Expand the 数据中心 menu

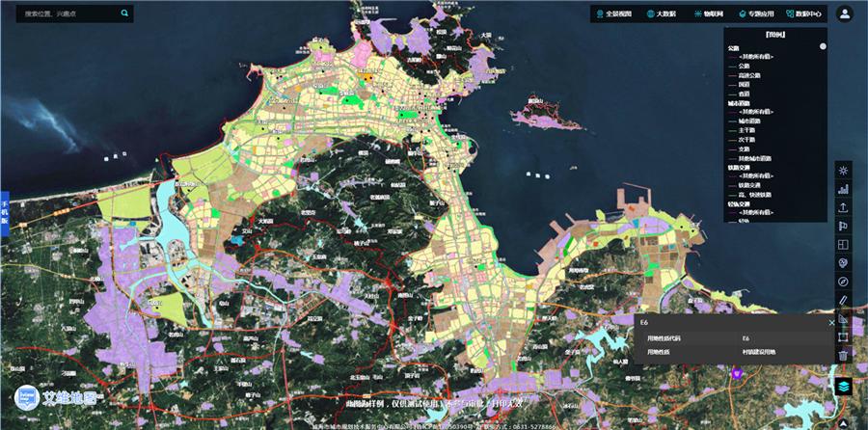[803, 13]
